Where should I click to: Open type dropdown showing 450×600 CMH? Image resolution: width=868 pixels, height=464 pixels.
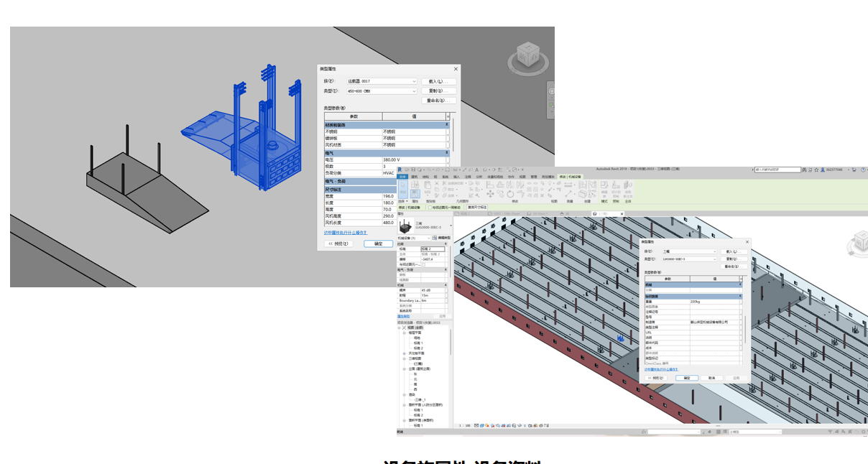(x=382, y=91)
